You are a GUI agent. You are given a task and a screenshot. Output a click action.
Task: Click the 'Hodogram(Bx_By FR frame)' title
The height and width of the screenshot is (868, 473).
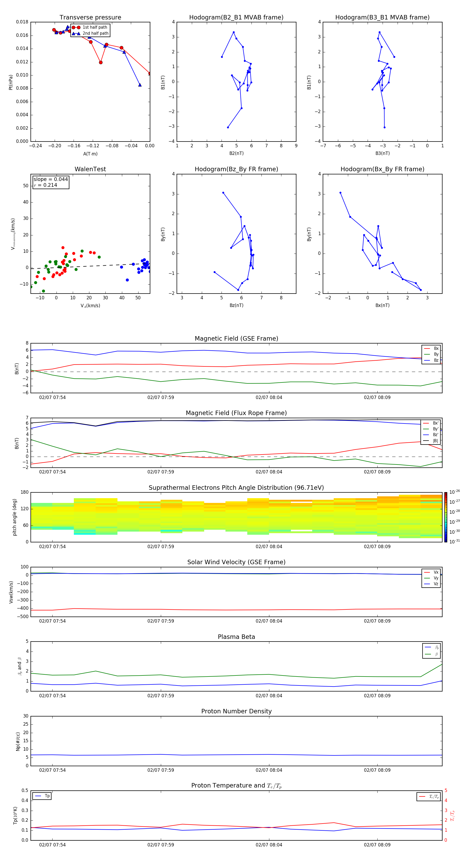coord(382,169)
